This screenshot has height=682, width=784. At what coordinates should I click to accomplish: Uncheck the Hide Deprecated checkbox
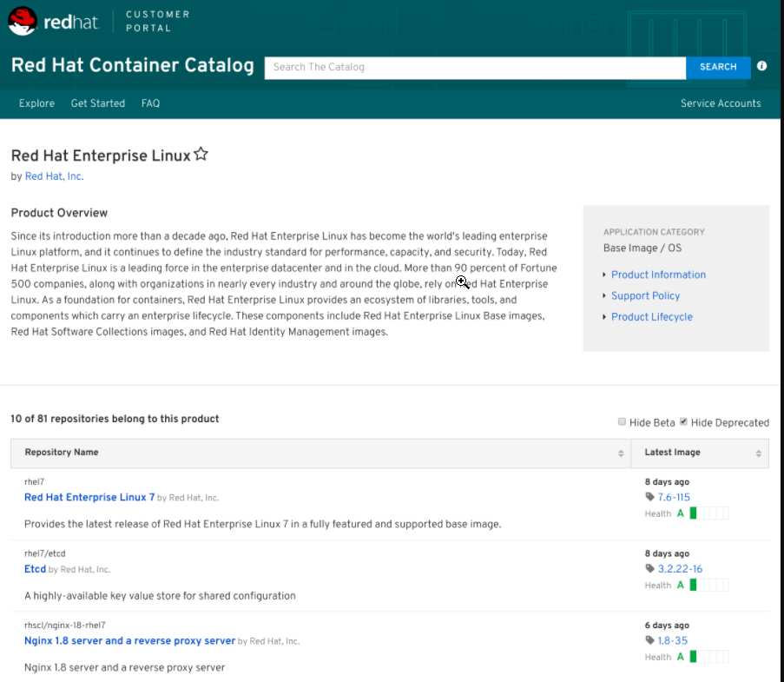pyautogui.click(x=683, y=422)
